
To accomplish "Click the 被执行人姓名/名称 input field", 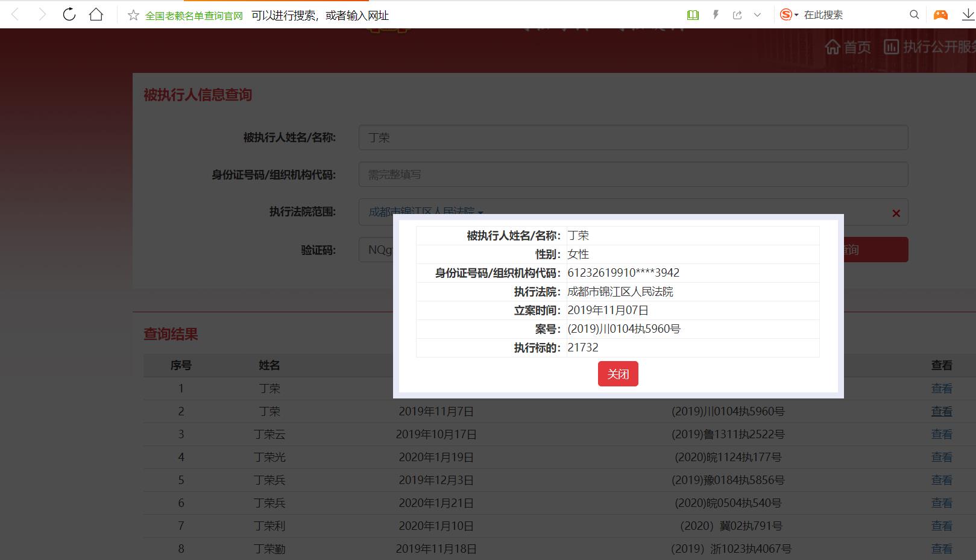I will point(633,137).
